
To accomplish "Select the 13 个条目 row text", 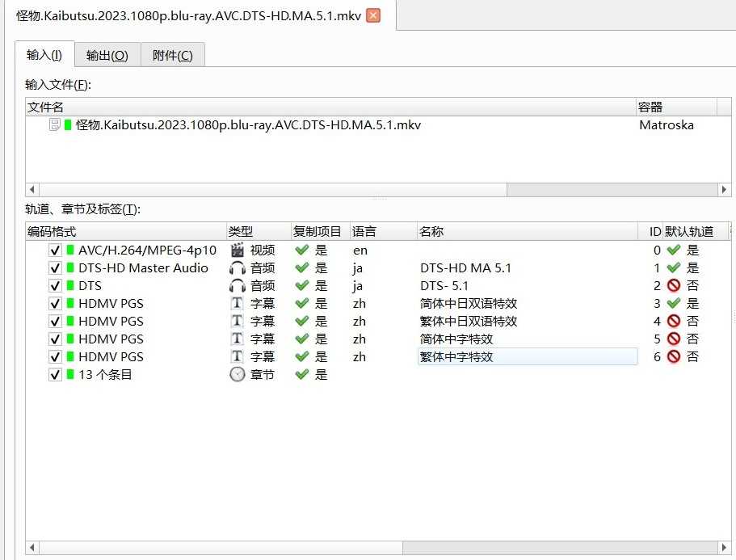I will point(105,375).
